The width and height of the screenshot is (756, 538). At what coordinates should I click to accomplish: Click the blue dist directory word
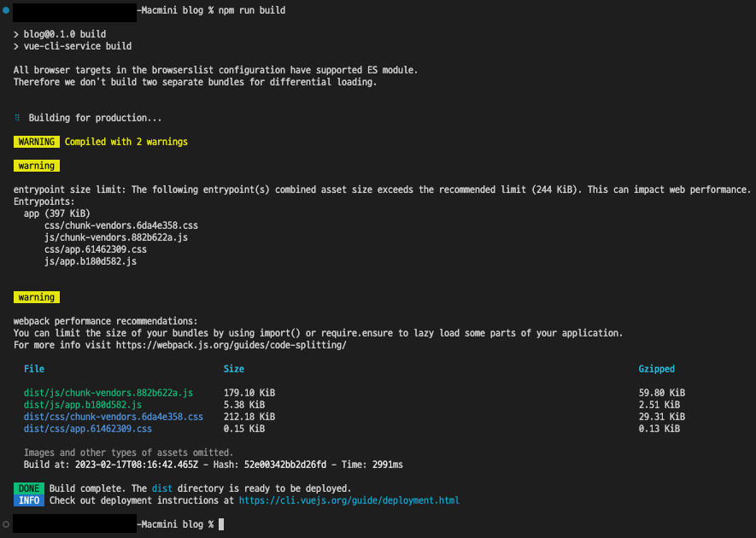[x=162, y=488]
